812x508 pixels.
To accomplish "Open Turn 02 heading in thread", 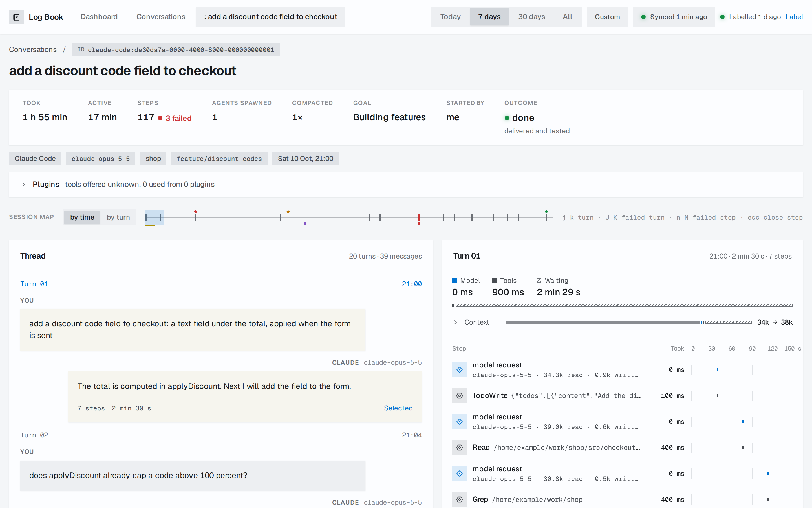I will (x=34, y=435).
